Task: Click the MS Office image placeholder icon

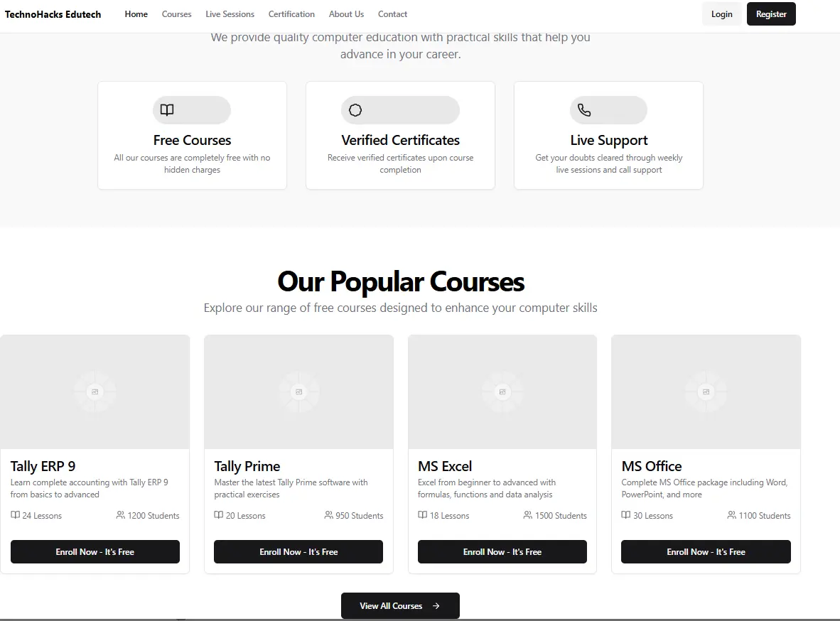Action: click(x=706, y=391)
